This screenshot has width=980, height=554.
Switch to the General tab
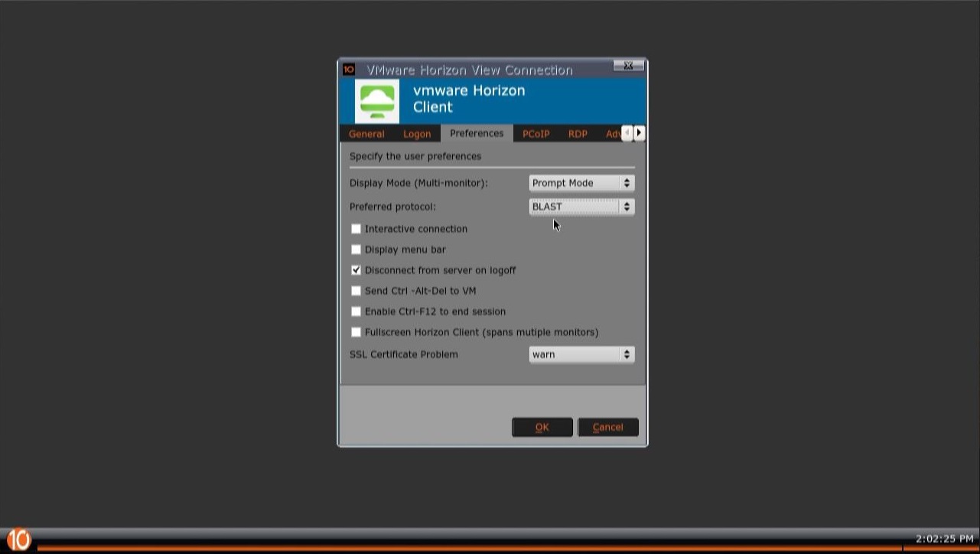pos(366,134)
